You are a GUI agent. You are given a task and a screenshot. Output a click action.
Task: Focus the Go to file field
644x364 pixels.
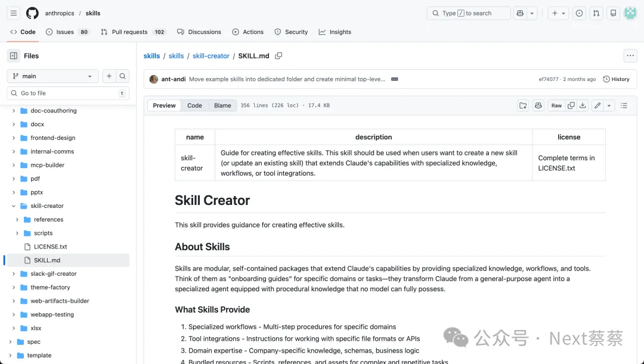coord(66,94)
